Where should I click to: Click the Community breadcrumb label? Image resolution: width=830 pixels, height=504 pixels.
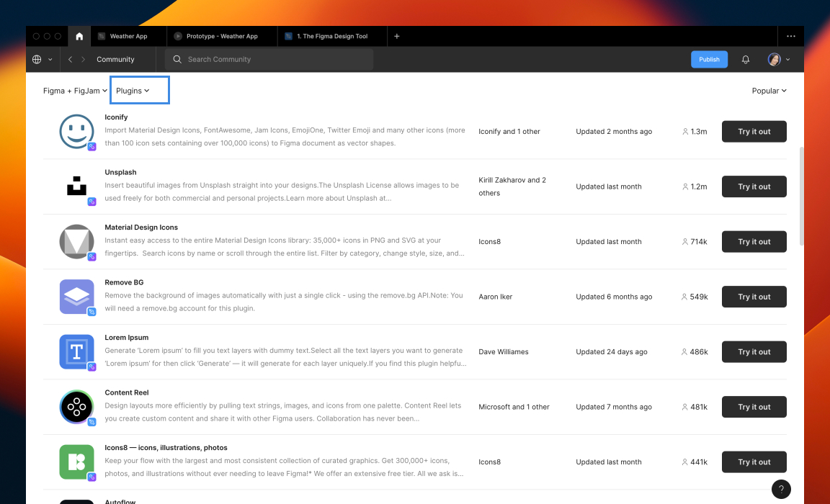tap(115, 59)
